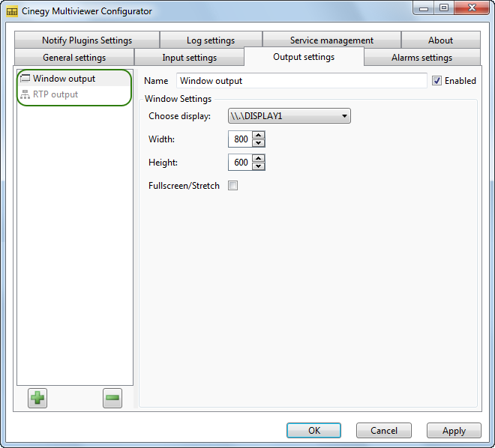Maximize the Configurator window
Image resolution: width=495 pixels, height=448 pixels.
(444, 8)
